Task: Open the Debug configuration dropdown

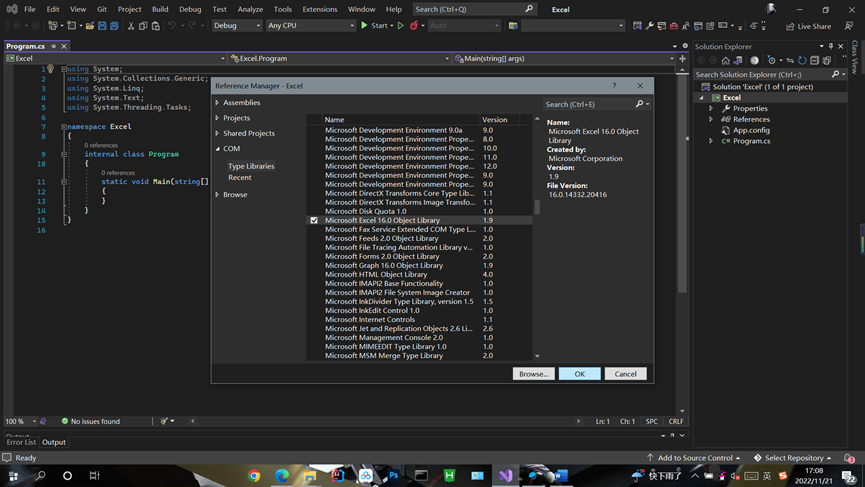Action: [x=237, y=26]
